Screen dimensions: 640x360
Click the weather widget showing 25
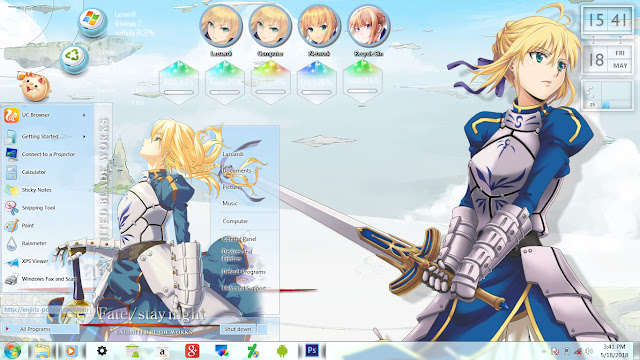pos(607,95)
